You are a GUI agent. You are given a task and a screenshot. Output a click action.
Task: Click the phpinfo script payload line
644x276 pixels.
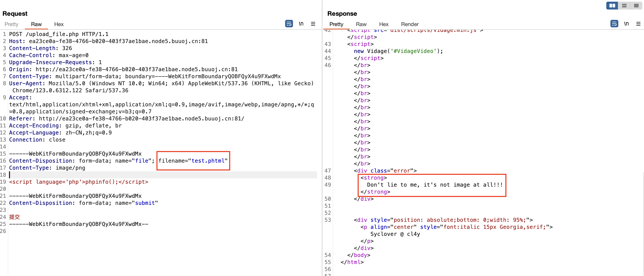pyautogui.click(x=79, y=182)
